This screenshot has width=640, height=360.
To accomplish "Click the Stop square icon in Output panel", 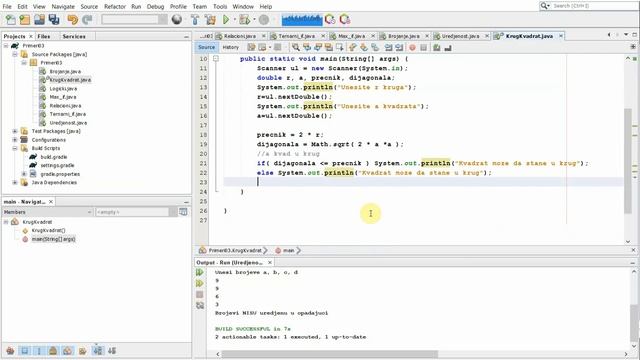I will [x=200, y=294].
